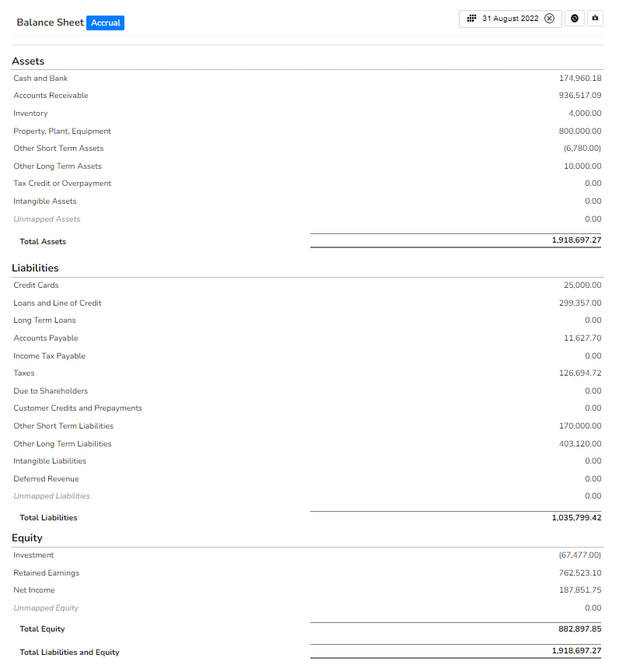
Task: Select the Retained Earnings row
Action: [46, 573]
